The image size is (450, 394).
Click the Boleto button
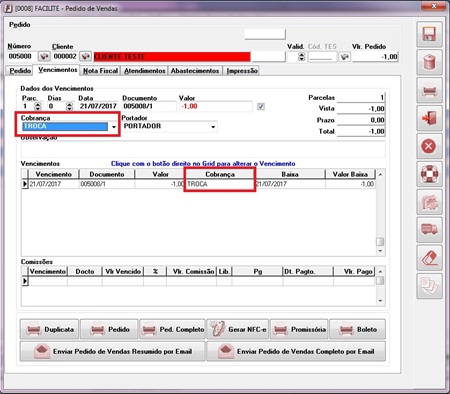pyautogui.click(x=358, y=329)
